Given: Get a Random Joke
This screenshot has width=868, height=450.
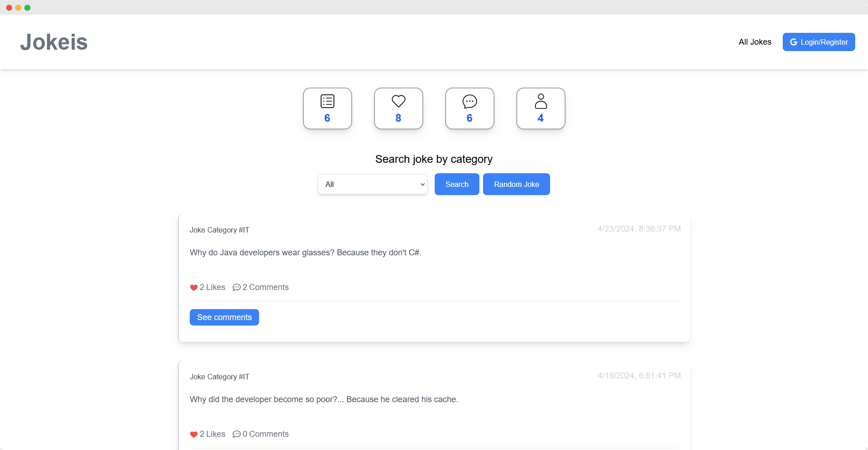Looking at the screenshot, I should tap(516, 184).
